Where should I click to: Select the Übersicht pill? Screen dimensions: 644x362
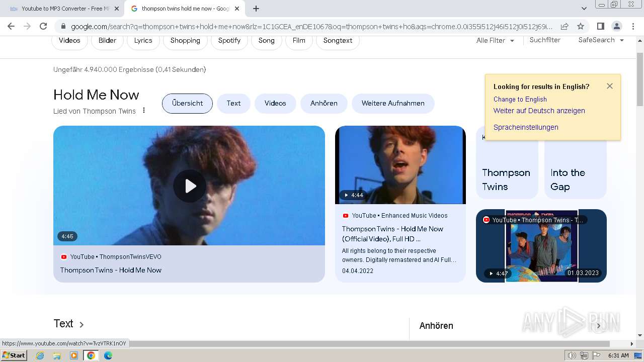pyautogui.click(x=187, y=103)
